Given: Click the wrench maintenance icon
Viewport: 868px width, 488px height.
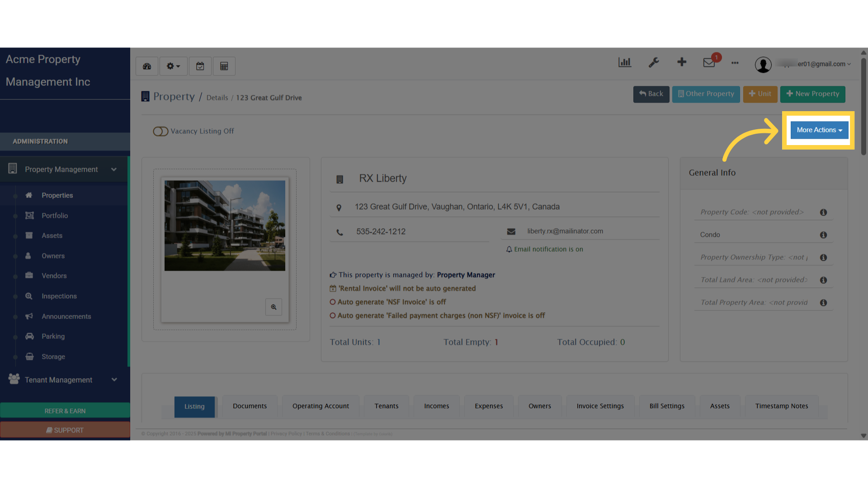Looking at the screenshot, I should (x=654, y=62).
